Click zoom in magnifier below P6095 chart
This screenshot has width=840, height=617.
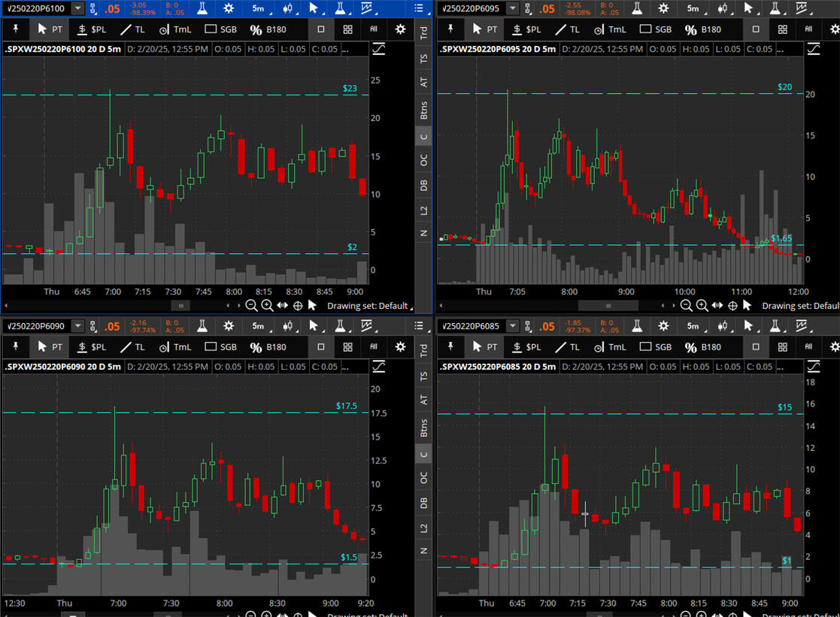tap(702, 306)
